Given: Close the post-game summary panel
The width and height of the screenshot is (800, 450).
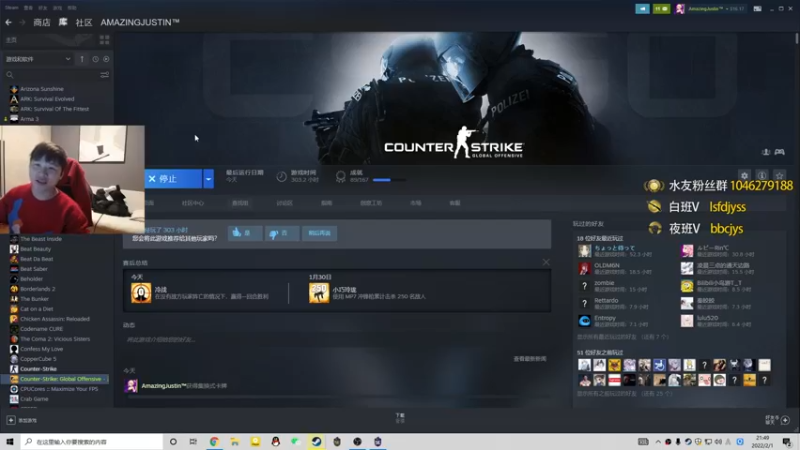Looking at the screenshot, I should point(546,262).
